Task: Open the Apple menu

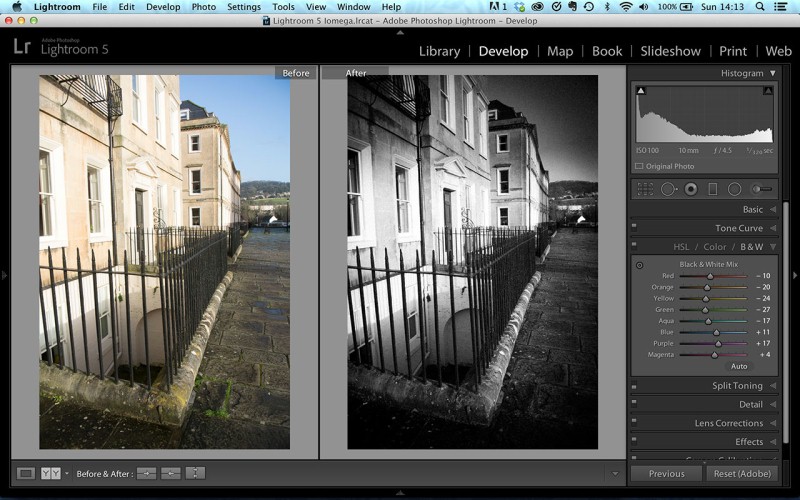Action: pos(17,7)
